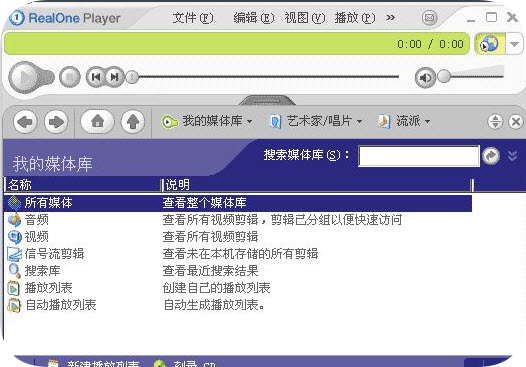Screen dimensions: 526x367
Task: Click the detach panel up-down arrows icon
Action: click(x=495, y=122)
